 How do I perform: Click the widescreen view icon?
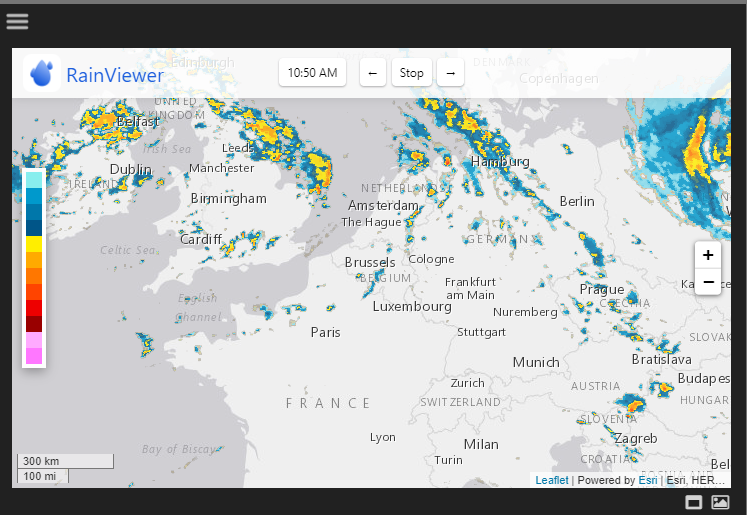point(694,502)
